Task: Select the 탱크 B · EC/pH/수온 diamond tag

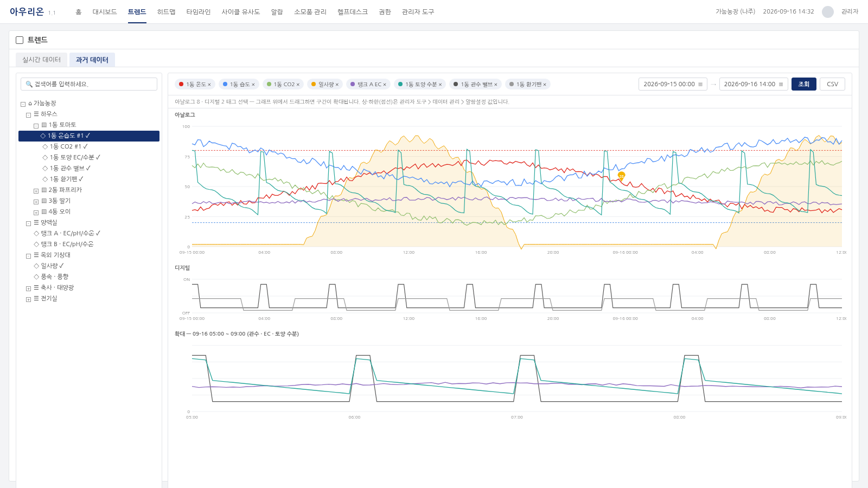Action: 63,244
